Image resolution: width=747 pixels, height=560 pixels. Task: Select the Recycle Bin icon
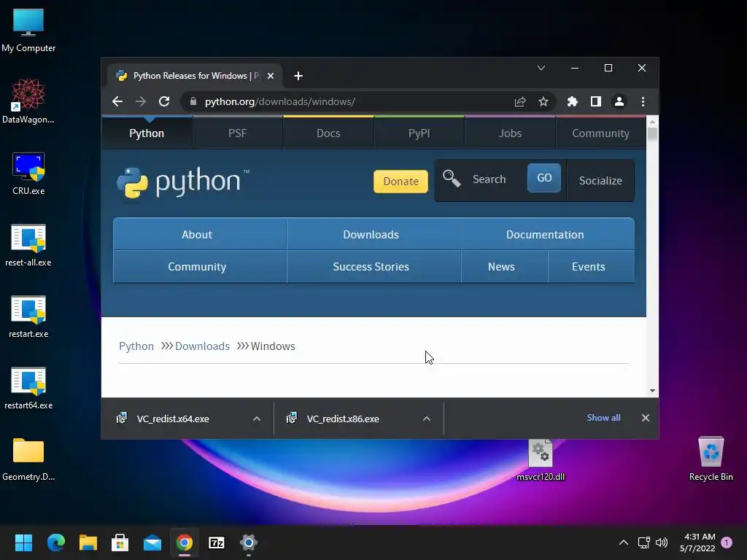tap(711, 459)
